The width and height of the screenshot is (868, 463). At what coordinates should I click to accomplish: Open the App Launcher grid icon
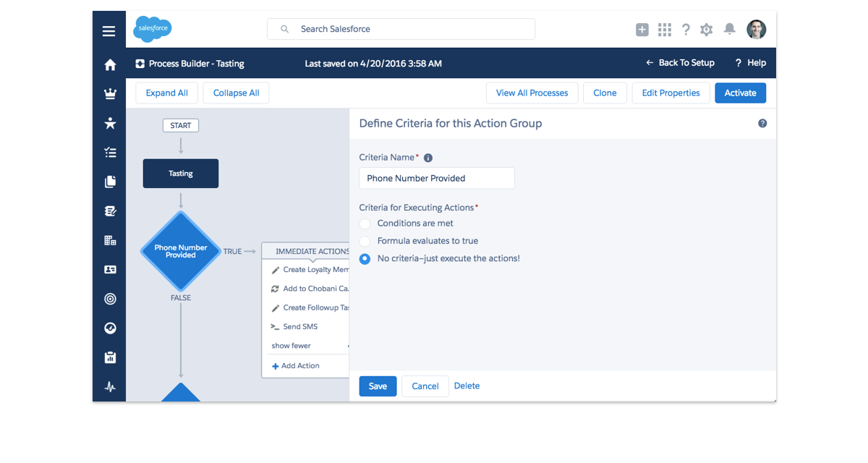point(664,30)
